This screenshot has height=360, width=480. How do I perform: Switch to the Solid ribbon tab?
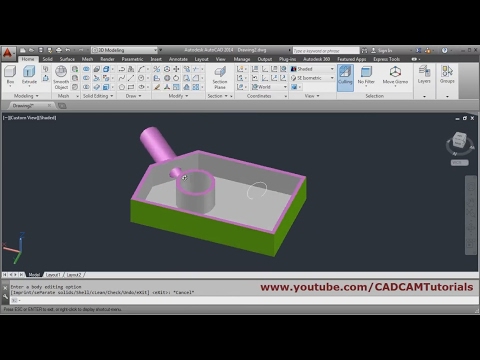tap(47, 59)
